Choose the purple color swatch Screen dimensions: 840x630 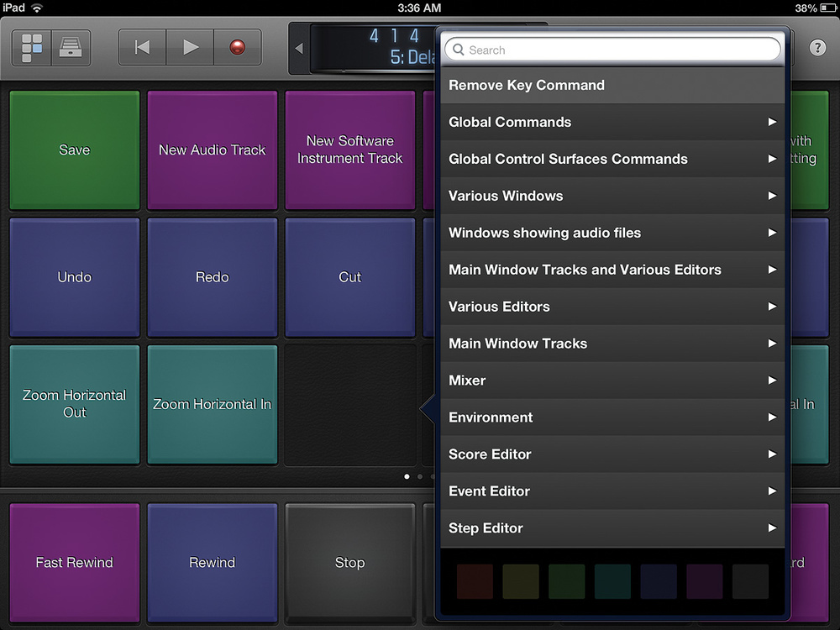coord(704,581)
